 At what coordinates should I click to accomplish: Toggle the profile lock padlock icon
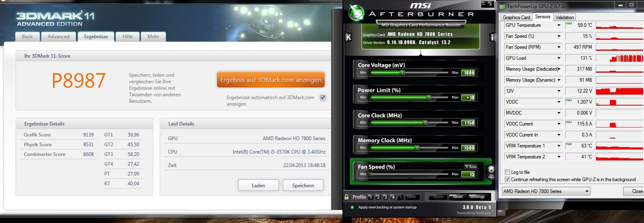coord(346,197)
